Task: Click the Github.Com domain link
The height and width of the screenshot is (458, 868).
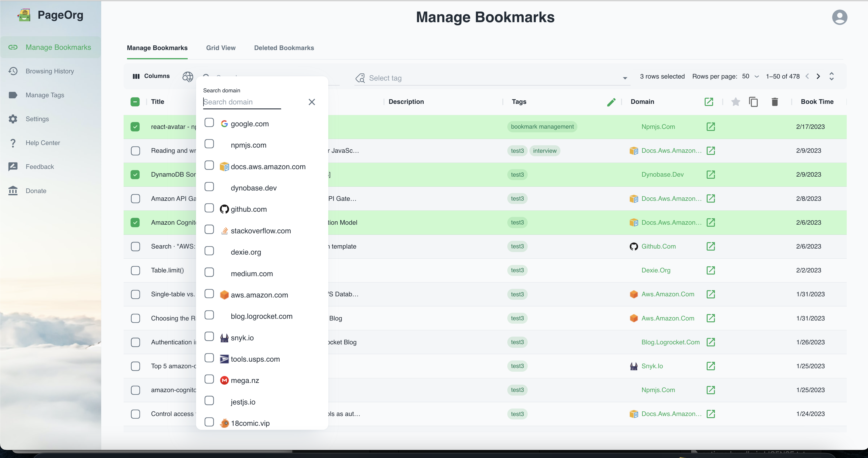Action: click(658, 247)
